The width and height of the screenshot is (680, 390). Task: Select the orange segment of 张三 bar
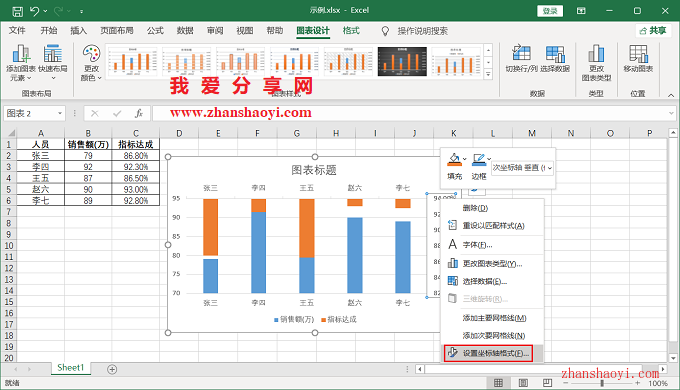(211, 227)
